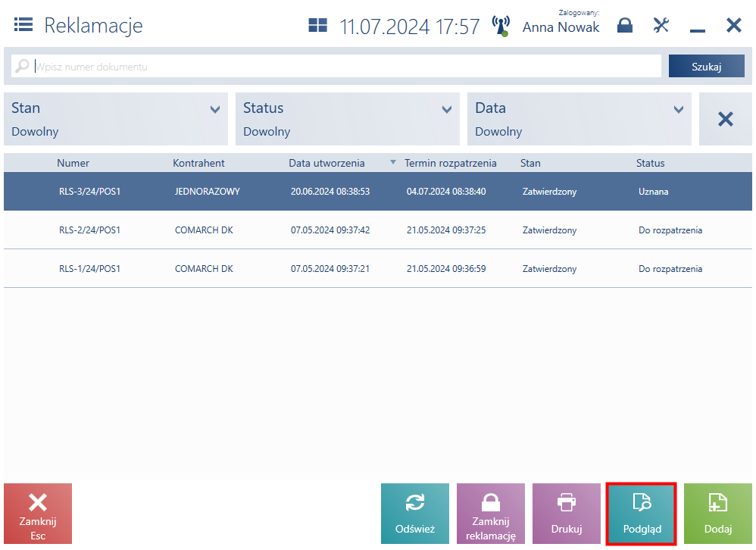The image size is (756, 550).
Task: Sort by the Status column header
Action: point(650,163)
